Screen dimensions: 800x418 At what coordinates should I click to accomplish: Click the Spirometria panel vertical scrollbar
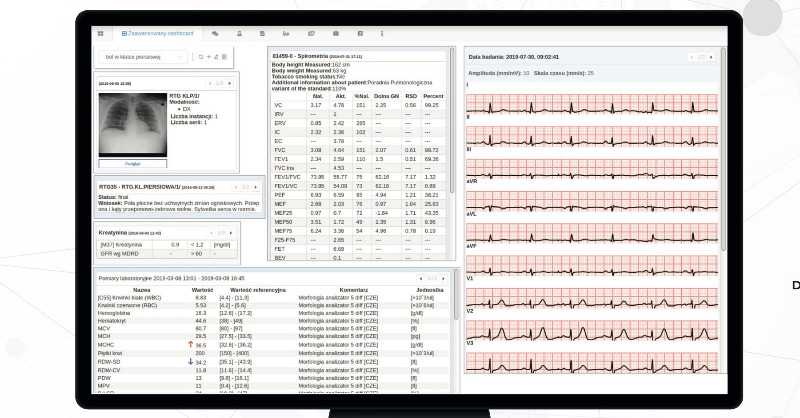tap(452, 120)
